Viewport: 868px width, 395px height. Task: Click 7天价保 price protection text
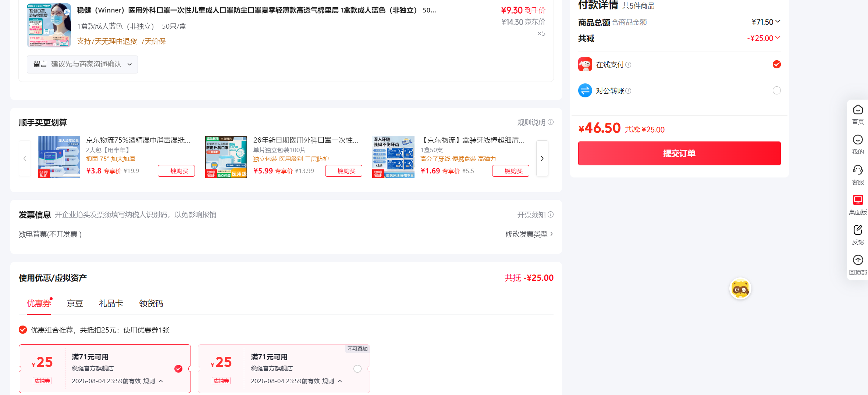(153, 41)
